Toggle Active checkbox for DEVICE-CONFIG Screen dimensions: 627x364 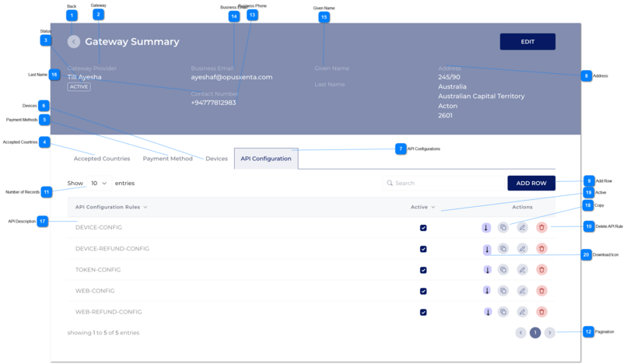[423, 228]
